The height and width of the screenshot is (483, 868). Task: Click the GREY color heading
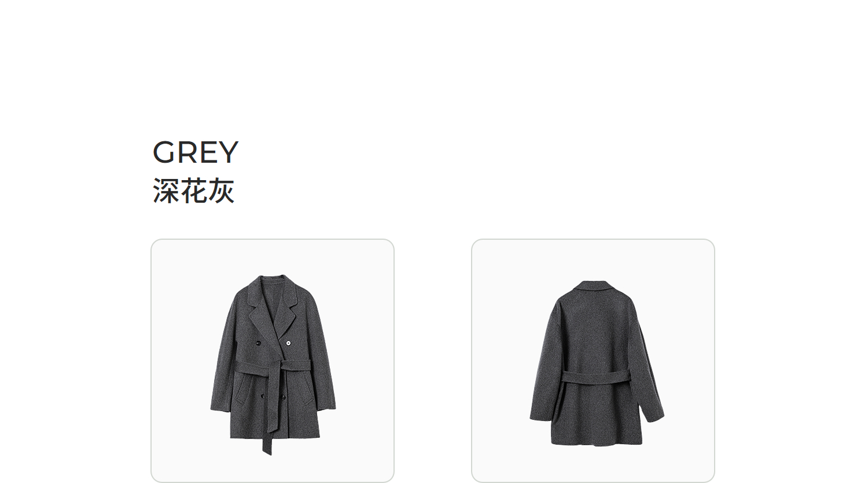coord(195,152)
